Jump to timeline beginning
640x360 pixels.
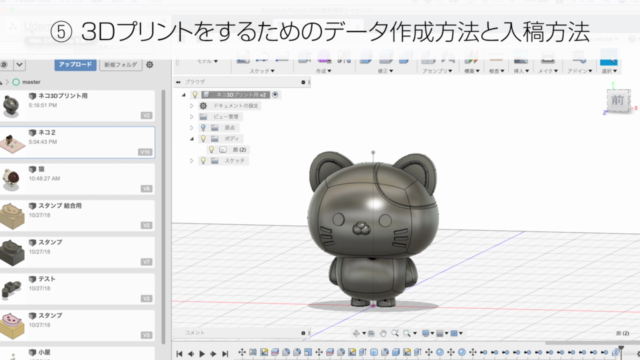pyautogui.click(x=179, y=354)
